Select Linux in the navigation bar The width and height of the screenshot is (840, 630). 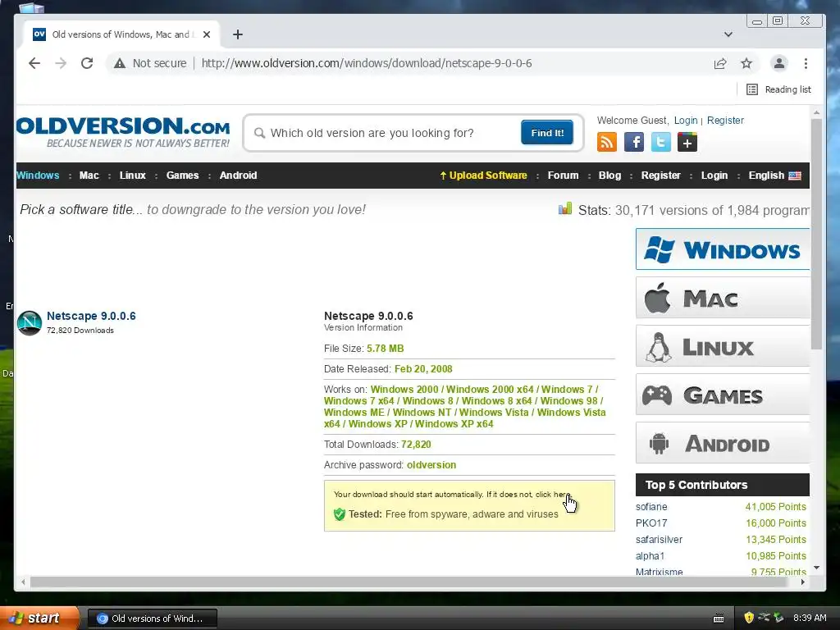132,176
